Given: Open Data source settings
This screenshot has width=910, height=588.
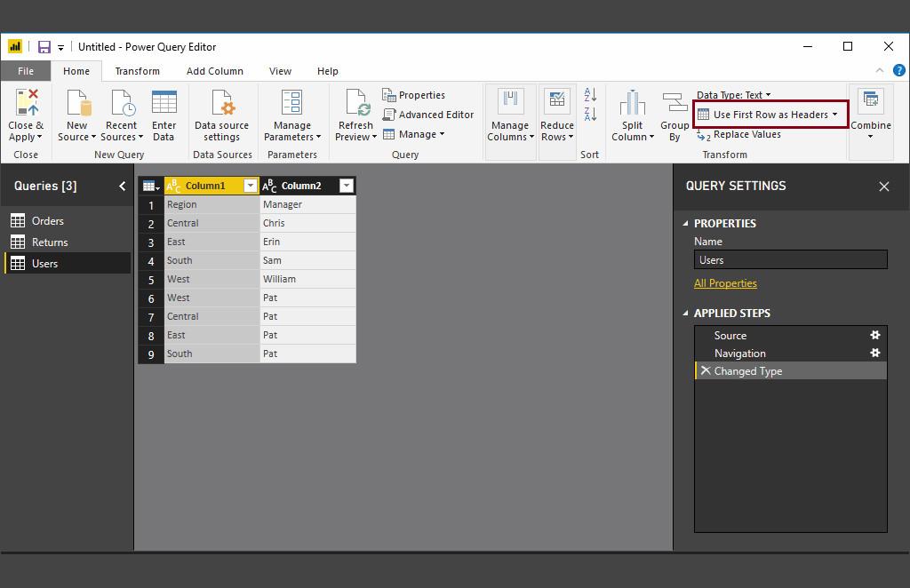Looking at the screenshot, I should click(221, 104).
